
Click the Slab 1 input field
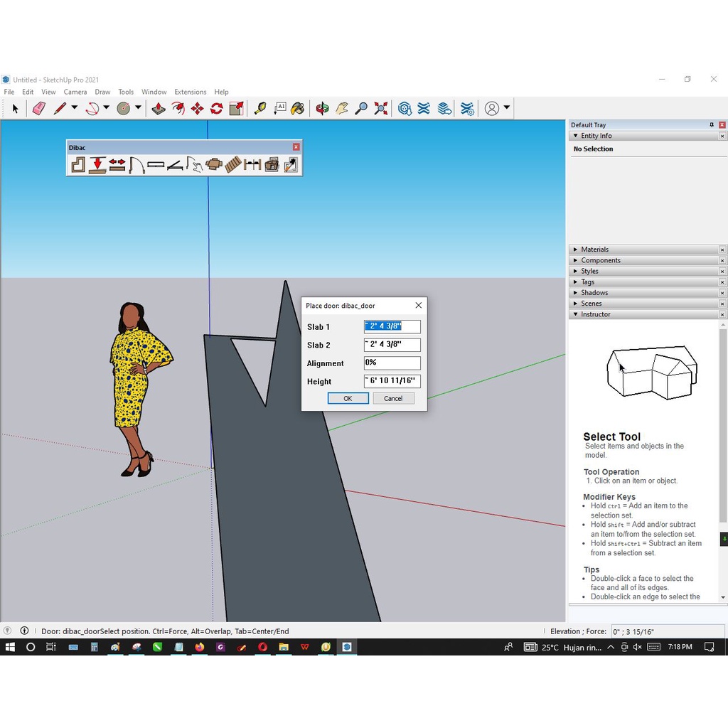pyautogui.click(x=392, y=326)
